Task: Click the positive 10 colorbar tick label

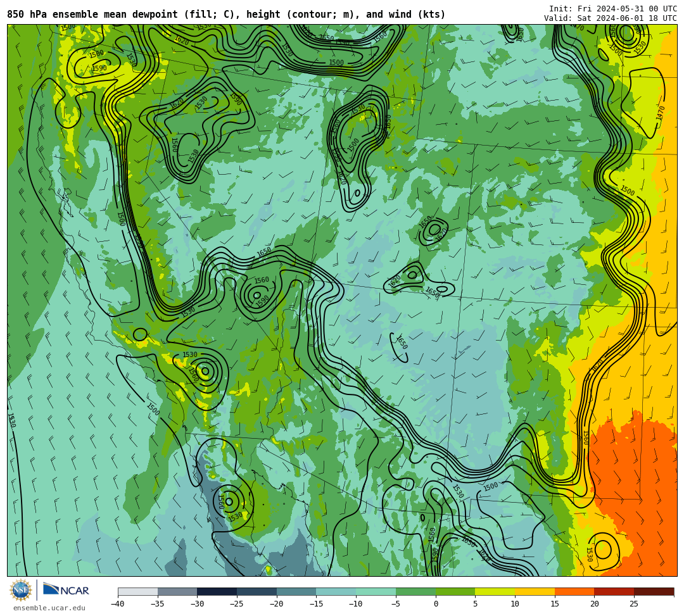Action: pos(515,604)
